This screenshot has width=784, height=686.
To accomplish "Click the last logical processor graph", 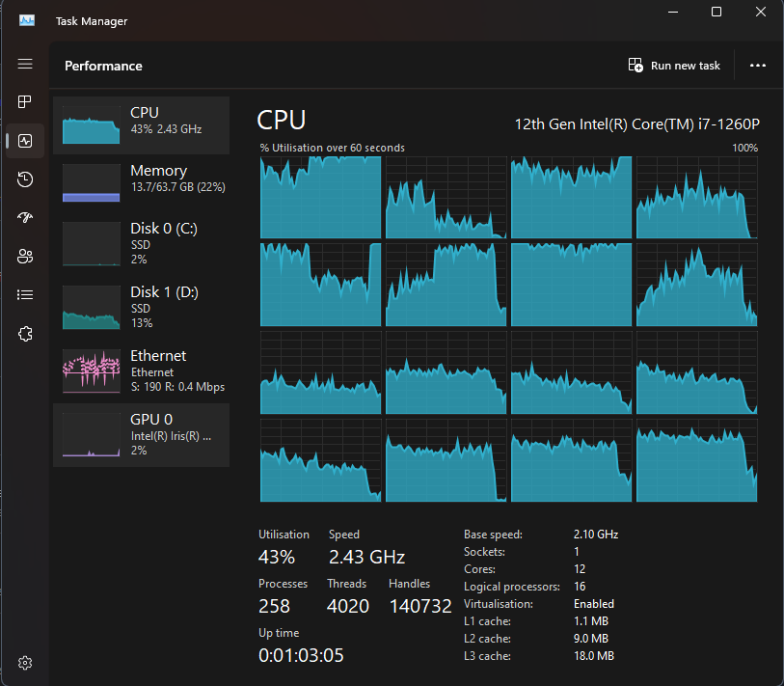I will click(697, 460).
